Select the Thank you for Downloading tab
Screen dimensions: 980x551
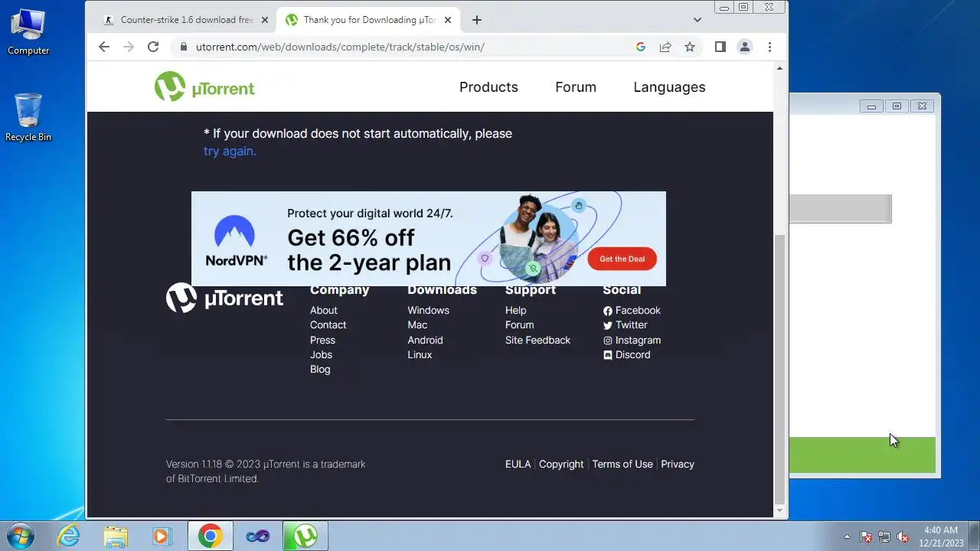point(368,20)
